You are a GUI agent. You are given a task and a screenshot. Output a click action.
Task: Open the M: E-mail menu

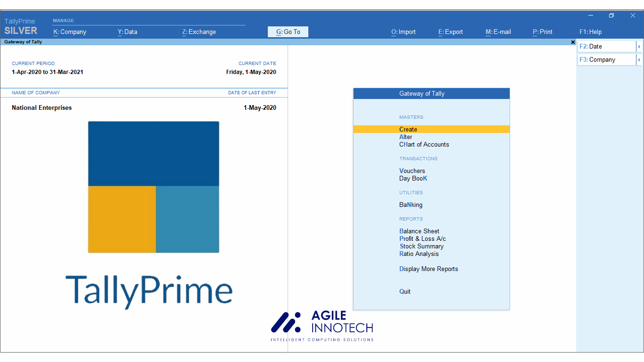(x=498, y=32)
